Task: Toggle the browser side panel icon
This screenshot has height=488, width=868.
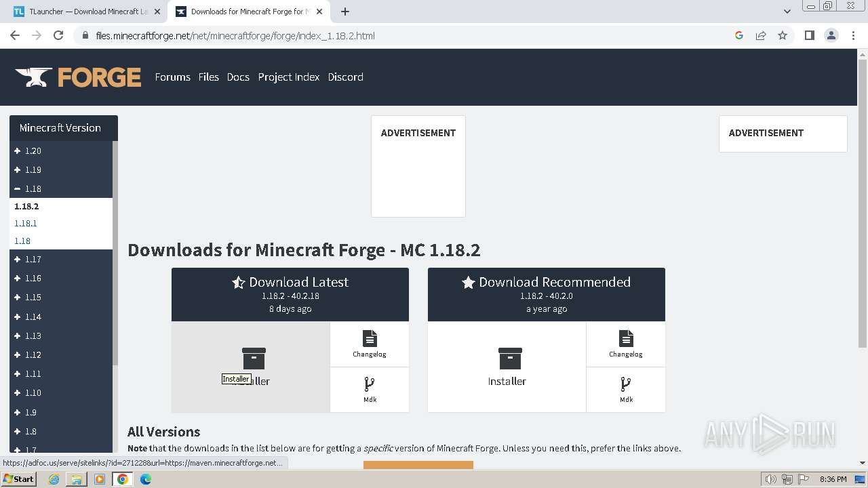Action: [x=809, y=35]
